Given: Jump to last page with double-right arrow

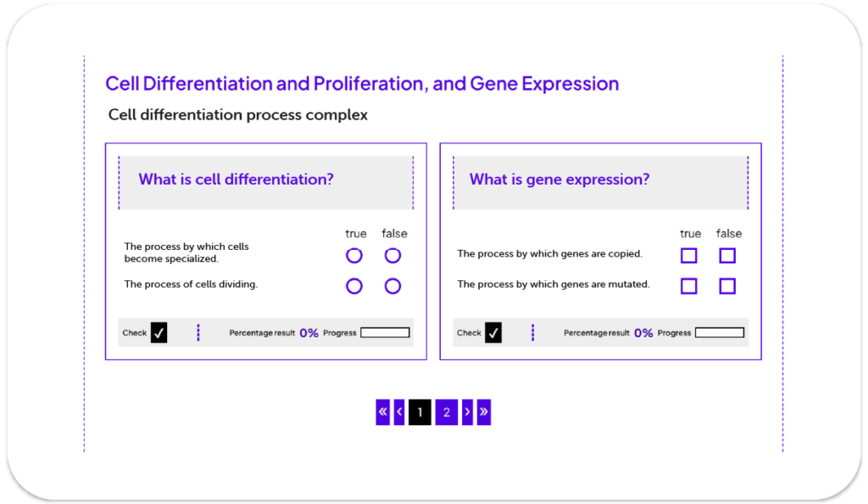Looking at the screenshot, I should click(484, 413).
